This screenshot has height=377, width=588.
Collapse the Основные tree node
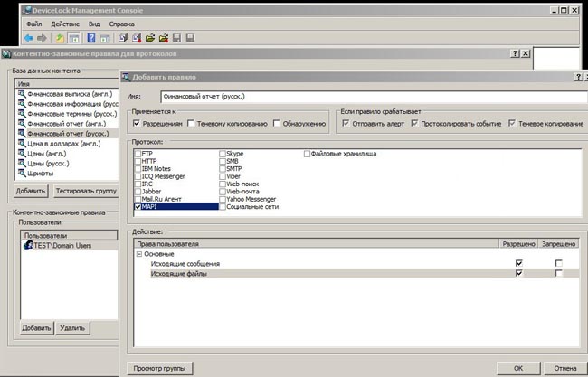click(x=140, y=254)
